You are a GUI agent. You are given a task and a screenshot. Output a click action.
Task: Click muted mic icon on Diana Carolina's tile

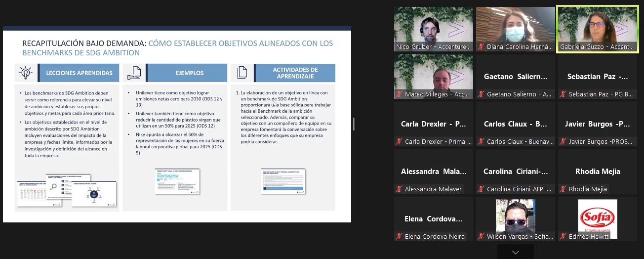481,47
